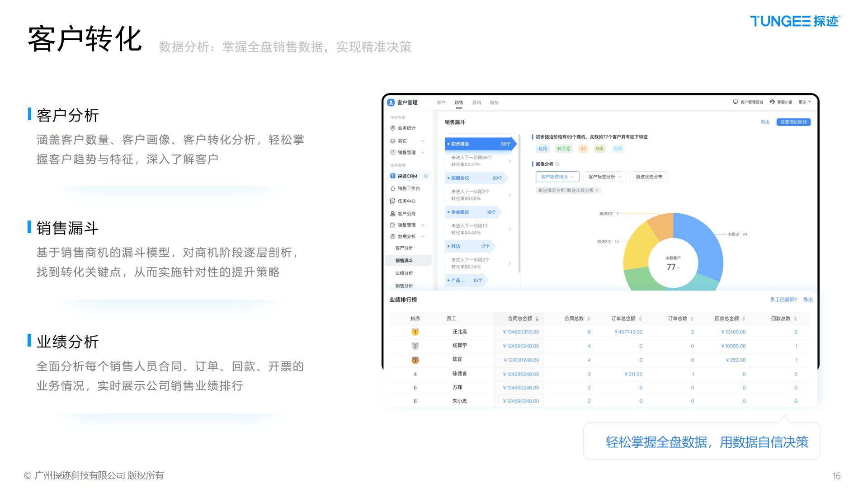Open the 客户标签分析 dropdown

point(604,177)
